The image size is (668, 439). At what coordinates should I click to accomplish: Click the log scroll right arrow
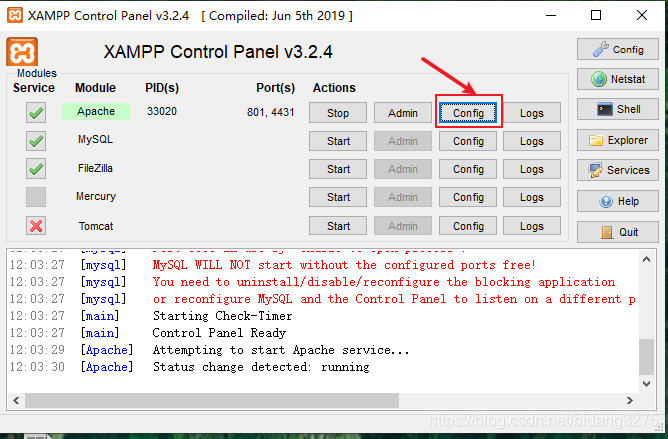pos(630,400)
